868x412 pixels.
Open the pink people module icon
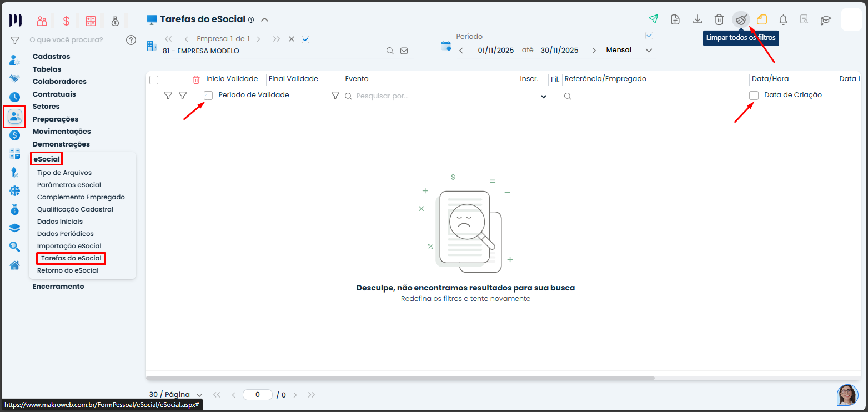pyautogui.click(x=42, y=21)
